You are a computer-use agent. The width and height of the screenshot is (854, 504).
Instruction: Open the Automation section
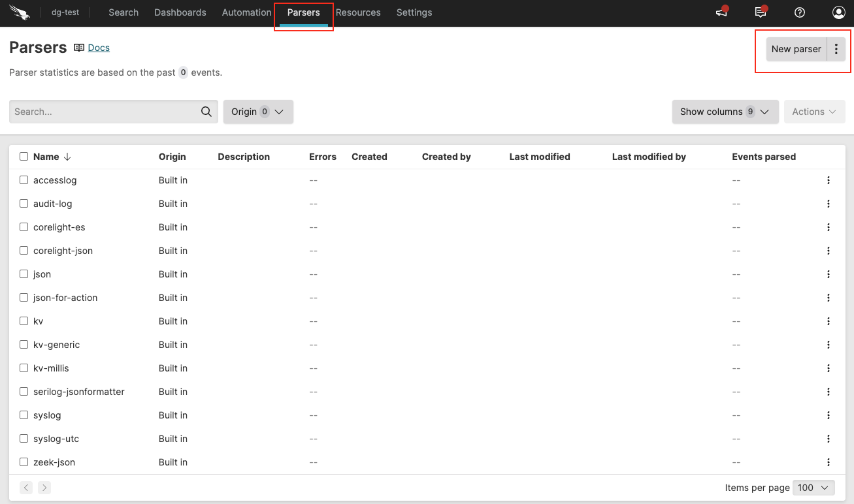(x=246, y=12)
